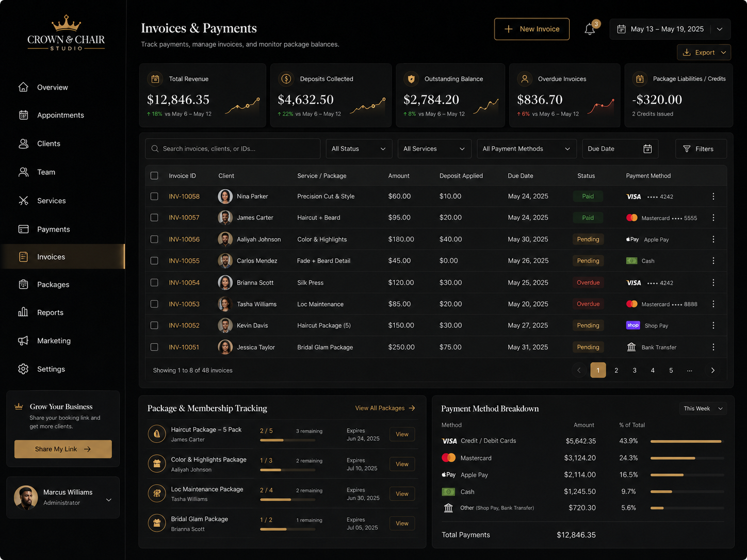Viewport: 747px width, 560px height.
Task: Click the Package Liabilities calendar icon
Action: [x=640, y=79]
